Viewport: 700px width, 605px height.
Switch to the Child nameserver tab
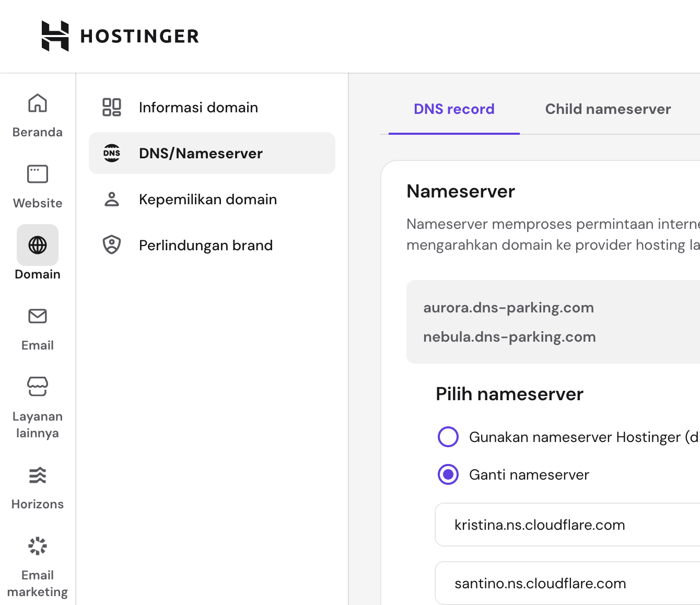608,109
